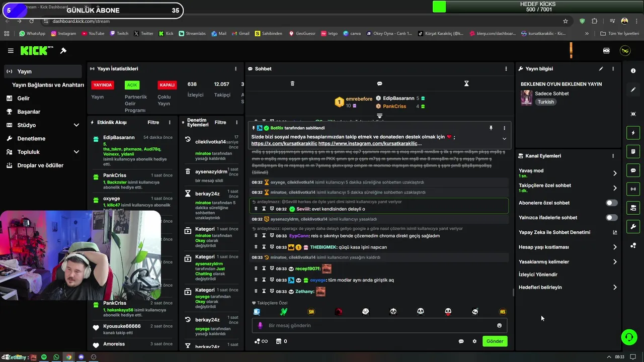
Task: Open the x.com/kursatkarakilic link in pinned message
Action: tap(284, 144)
